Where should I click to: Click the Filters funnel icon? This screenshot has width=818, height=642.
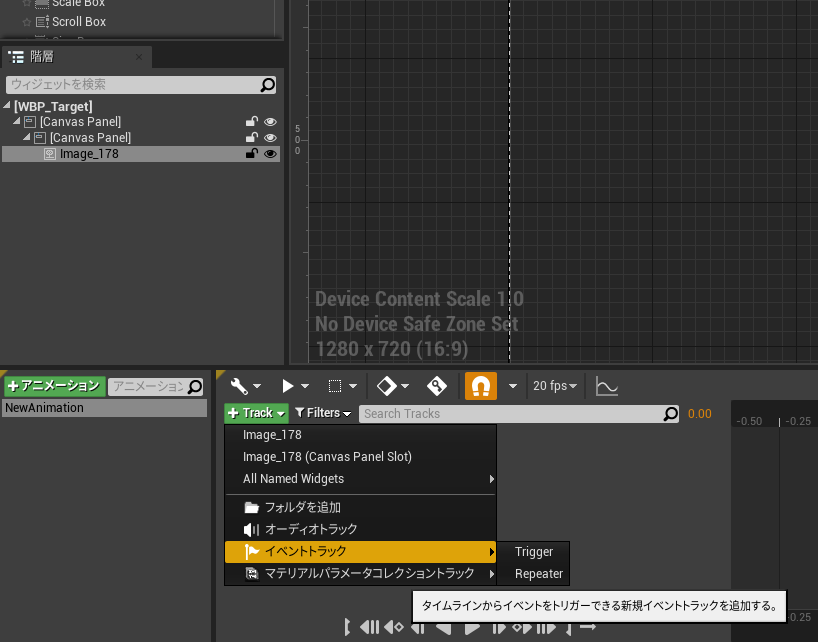point(299,413)
